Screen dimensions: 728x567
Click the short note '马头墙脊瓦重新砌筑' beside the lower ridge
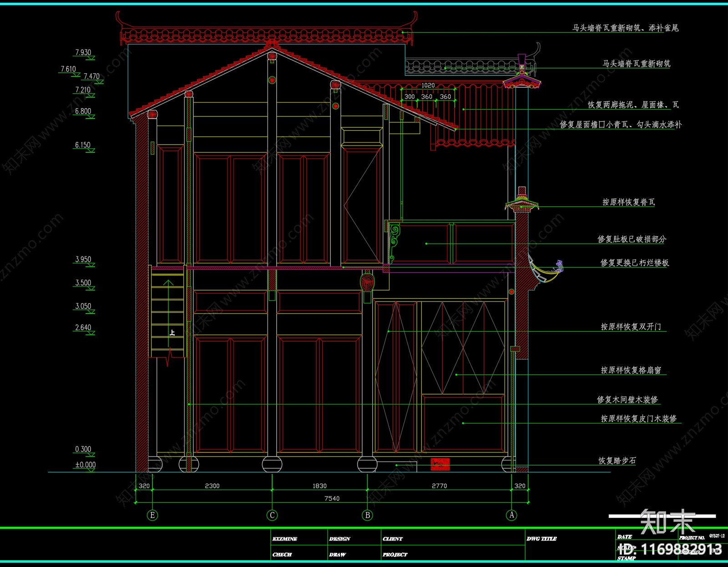tap(636, 64)
